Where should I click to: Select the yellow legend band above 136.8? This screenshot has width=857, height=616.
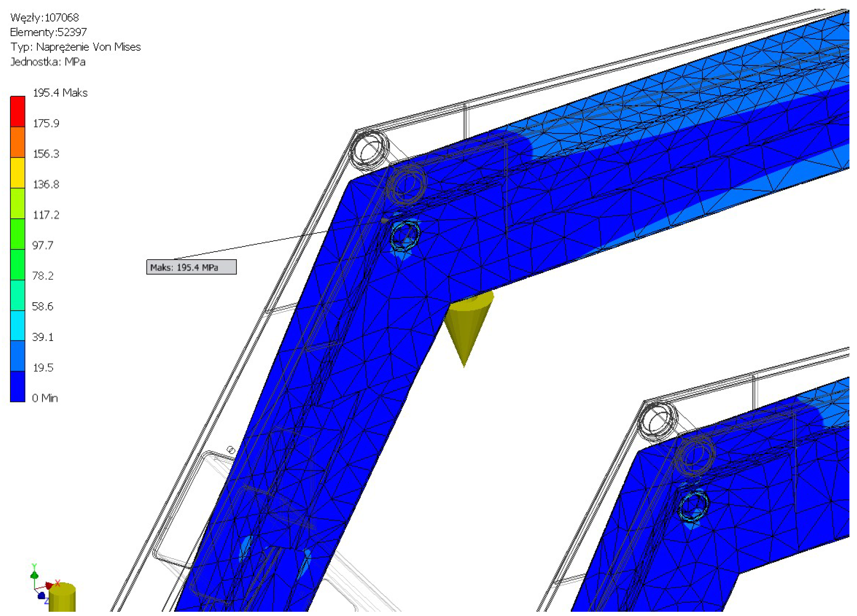click(x=18, y=172)
